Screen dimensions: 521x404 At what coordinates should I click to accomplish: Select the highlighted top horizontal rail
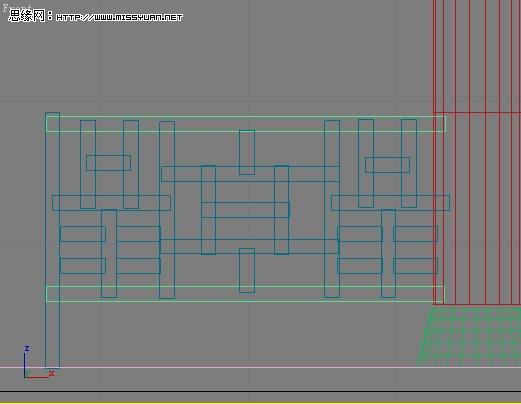[x=245, y=124]
